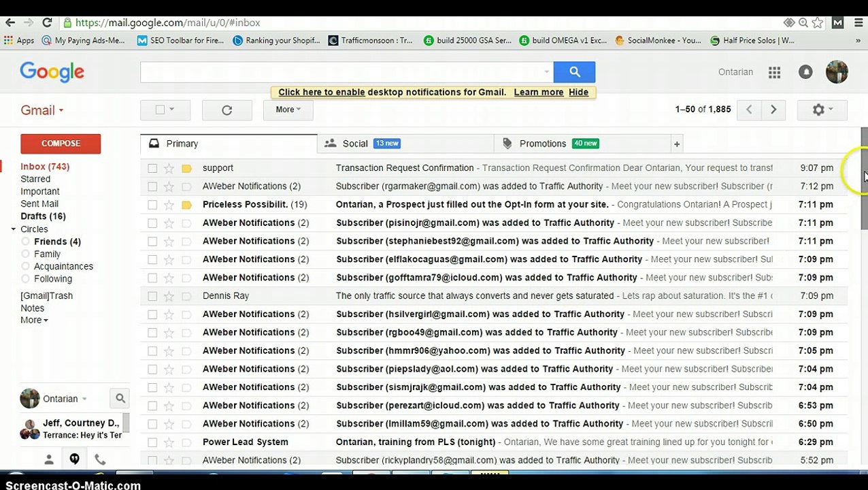This screenshot has height=490, width=868.
Task: Click browser back arrow
Action: pyautogui.click(x=10, y=22)
